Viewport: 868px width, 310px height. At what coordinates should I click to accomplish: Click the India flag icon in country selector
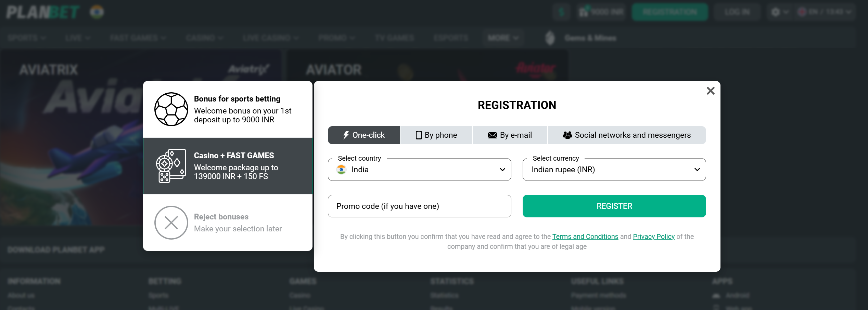pyautogui.click(x=341, y=170)
